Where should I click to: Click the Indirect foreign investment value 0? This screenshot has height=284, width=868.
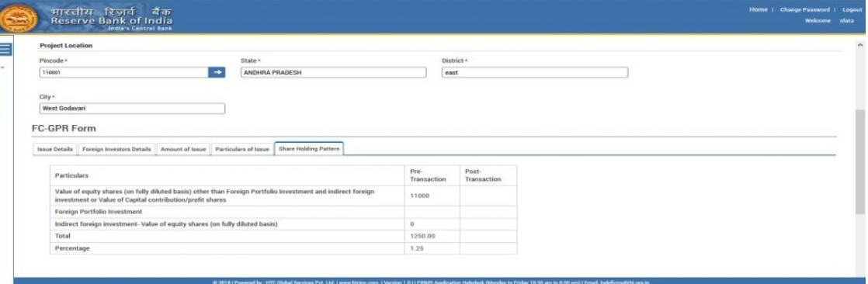tap(411, 224)
